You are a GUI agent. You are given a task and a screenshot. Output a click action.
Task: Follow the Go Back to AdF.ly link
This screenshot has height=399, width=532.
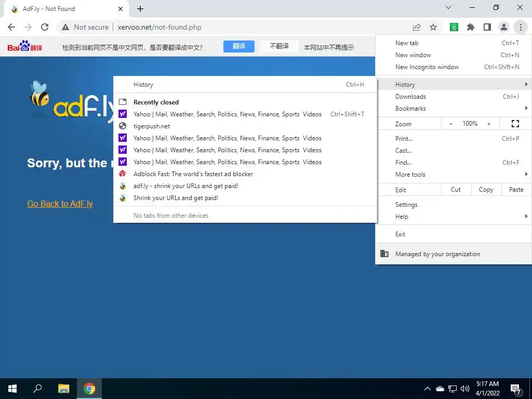tap(60, 204)
